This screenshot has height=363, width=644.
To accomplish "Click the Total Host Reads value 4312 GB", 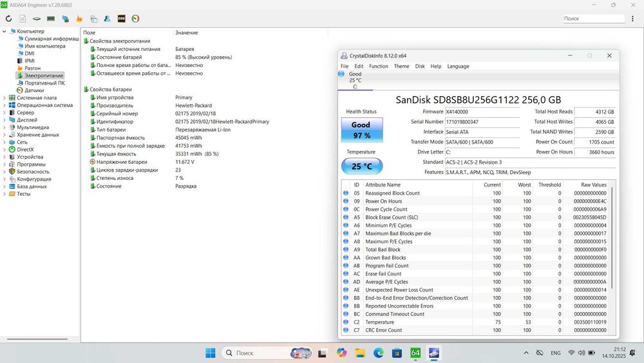I will click(x=594, y=112).
